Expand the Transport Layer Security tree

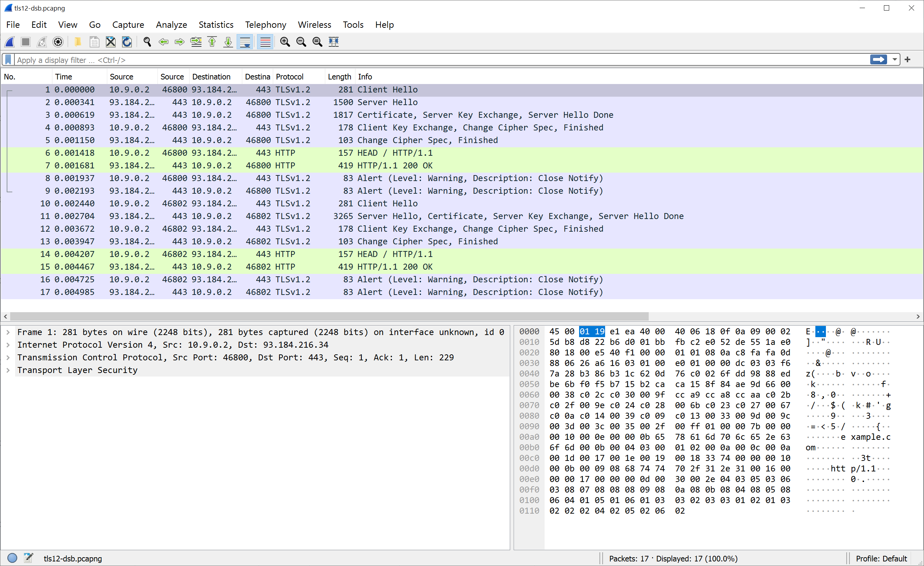tap(8, 370)
